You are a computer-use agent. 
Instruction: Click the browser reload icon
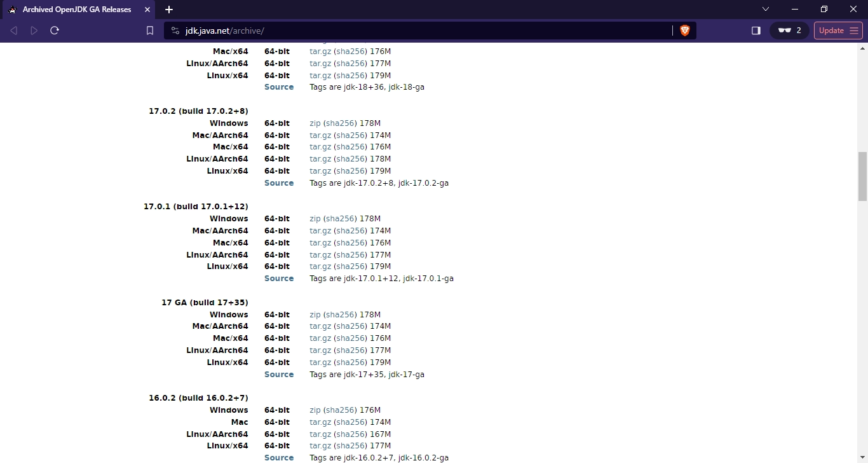(55, 31)
